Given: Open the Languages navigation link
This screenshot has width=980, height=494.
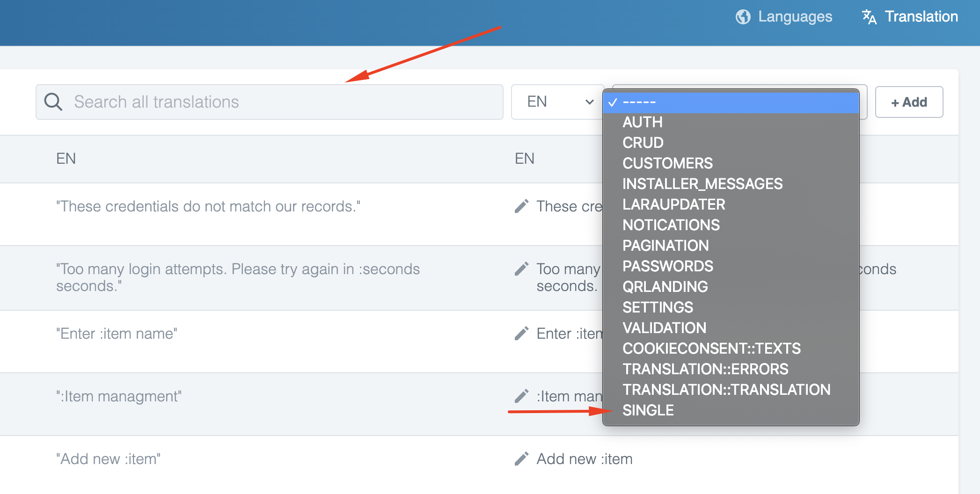Looking at the screenshot, I should tap(795, 17).
